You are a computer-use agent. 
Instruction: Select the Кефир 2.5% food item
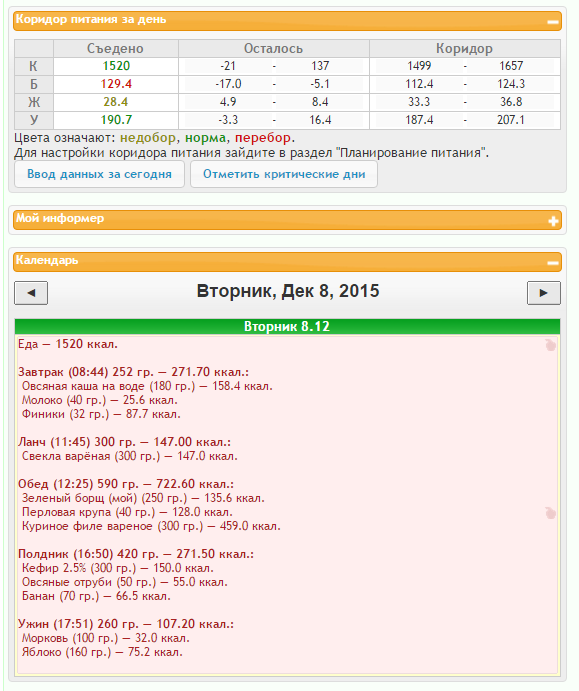click(x=118, y=568)
